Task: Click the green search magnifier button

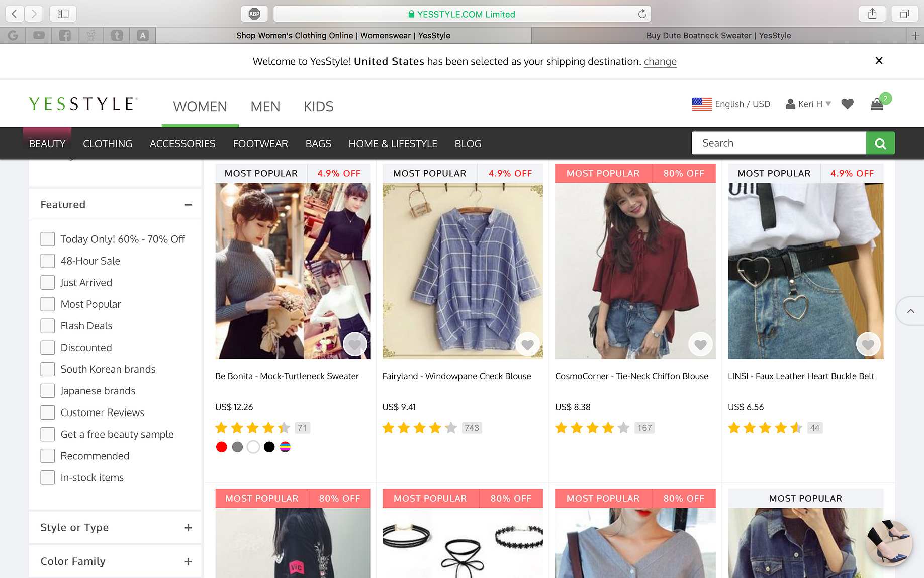Action: 880,143
